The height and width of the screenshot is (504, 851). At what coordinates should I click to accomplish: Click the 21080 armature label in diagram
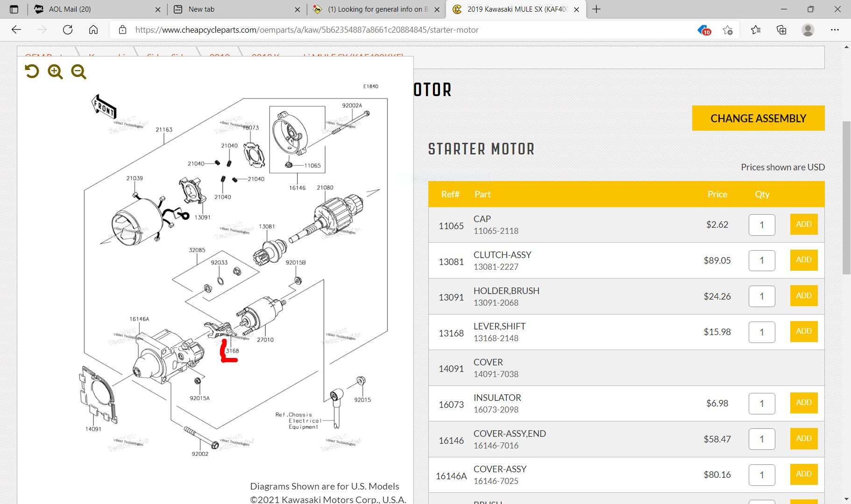325,188
